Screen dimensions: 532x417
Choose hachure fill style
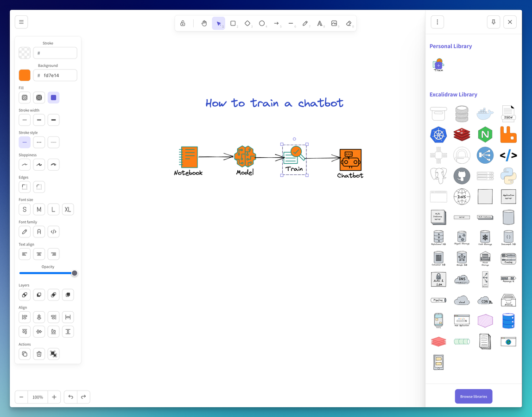click(25, 98)
